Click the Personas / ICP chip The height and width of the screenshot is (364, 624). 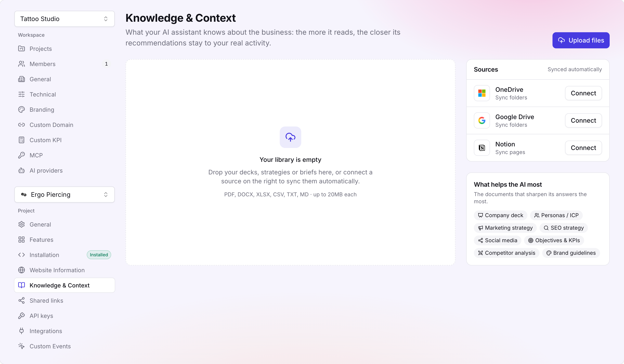coord(556,215)
